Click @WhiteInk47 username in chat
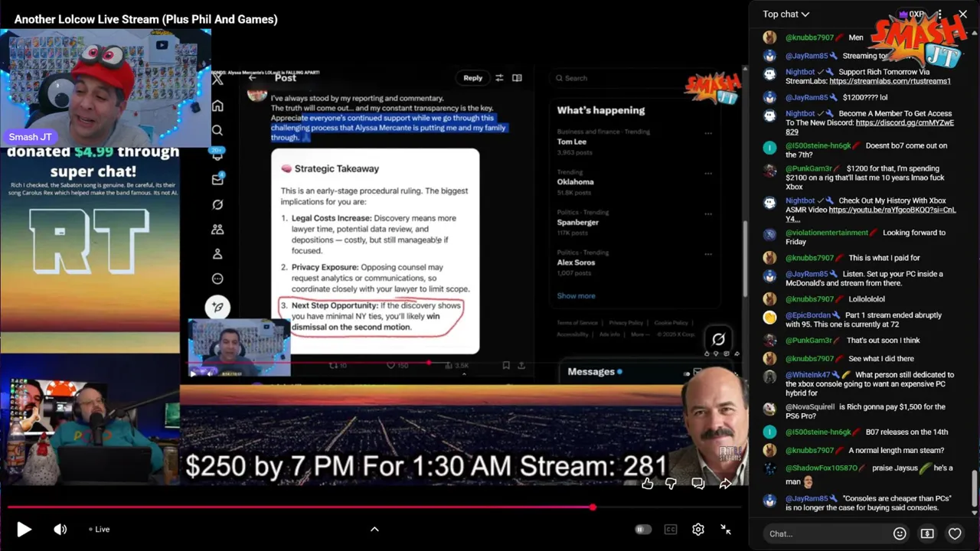Screen dimensions: 980x551 pyautogui.click(x=808, y=375)
